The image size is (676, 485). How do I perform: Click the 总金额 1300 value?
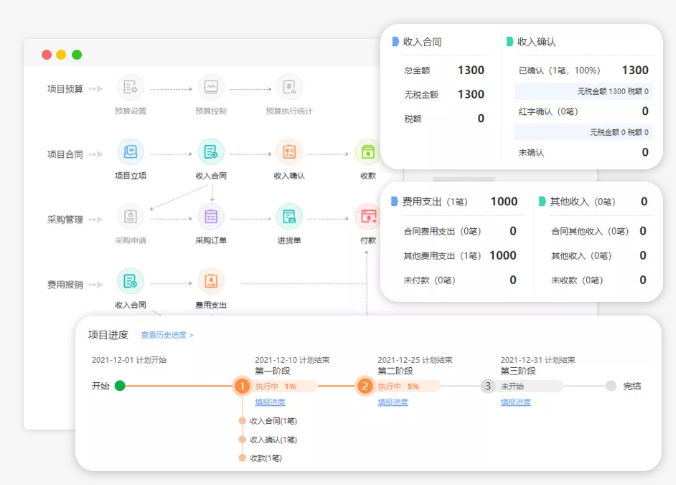click(471, 70)
